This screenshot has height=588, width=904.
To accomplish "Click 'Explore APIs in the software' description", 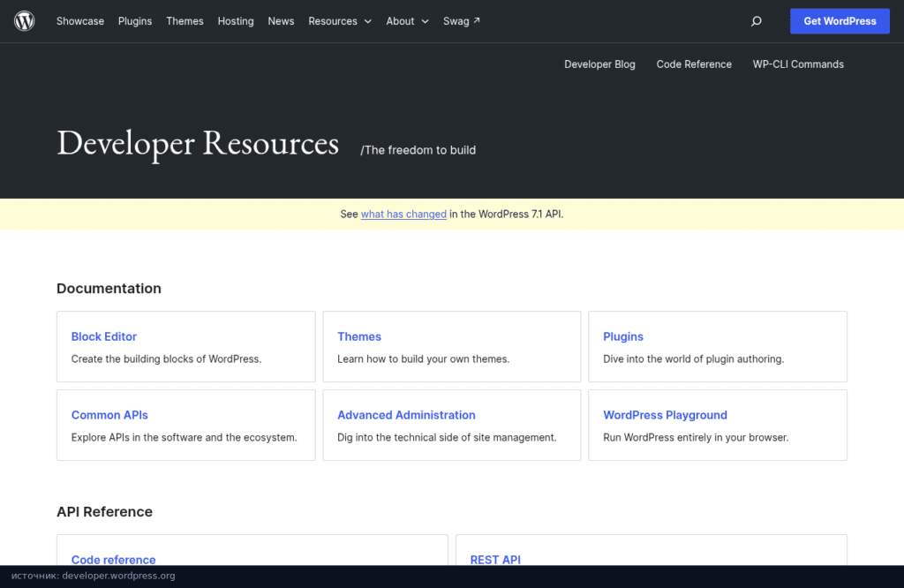I will 185,438.
